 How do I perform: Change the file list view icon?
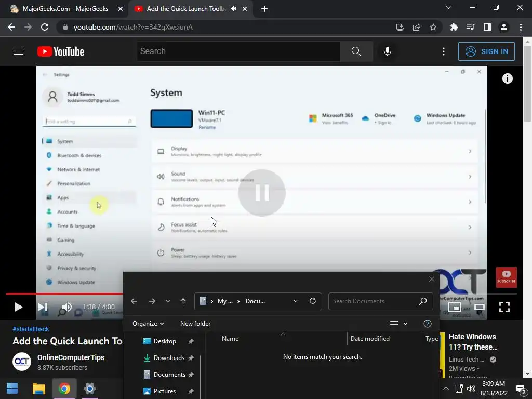click(x=394, y=324)
